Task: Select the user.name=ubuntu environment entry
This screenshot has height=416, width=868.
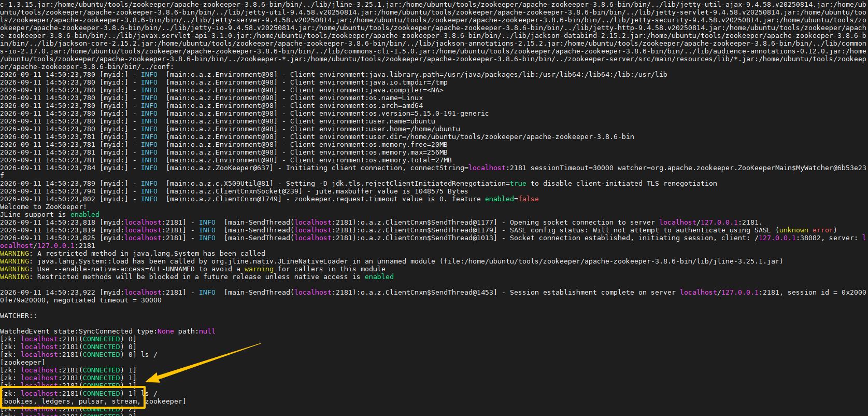Action: (402, 121)
